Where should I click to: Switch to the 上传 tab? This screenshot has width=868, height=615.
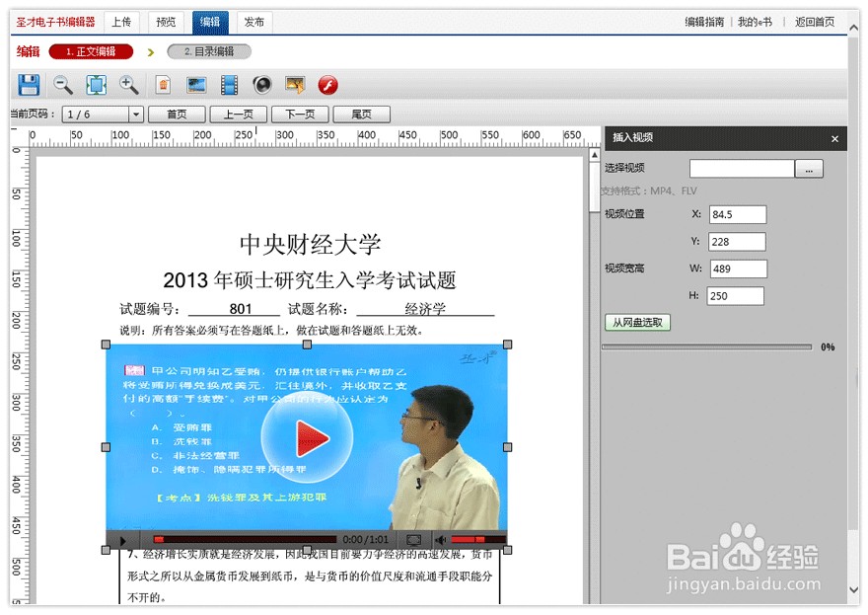pyautogui.click(x=121, y=22)
